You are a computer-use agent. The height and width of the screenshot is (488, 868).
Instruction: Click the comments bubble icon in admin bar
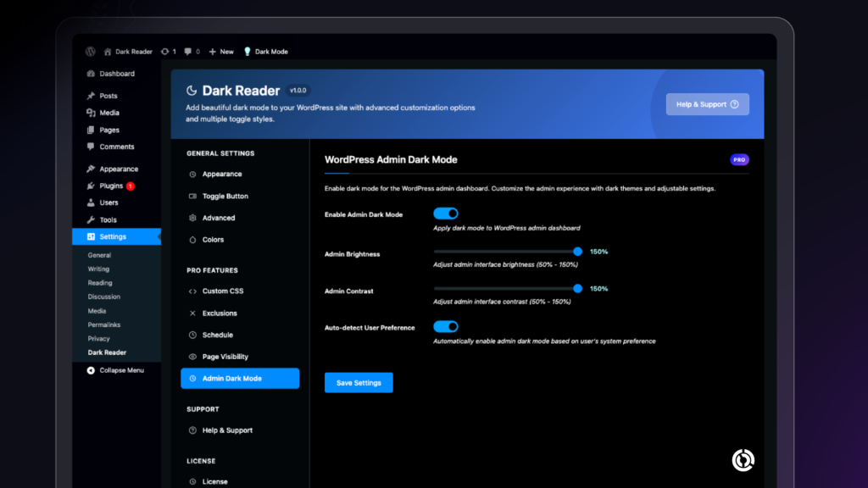(188, 52)
